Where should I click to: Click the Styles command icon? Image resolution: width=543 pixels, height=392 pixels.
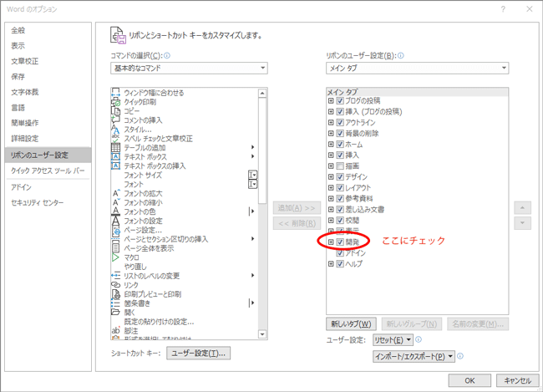115,130
